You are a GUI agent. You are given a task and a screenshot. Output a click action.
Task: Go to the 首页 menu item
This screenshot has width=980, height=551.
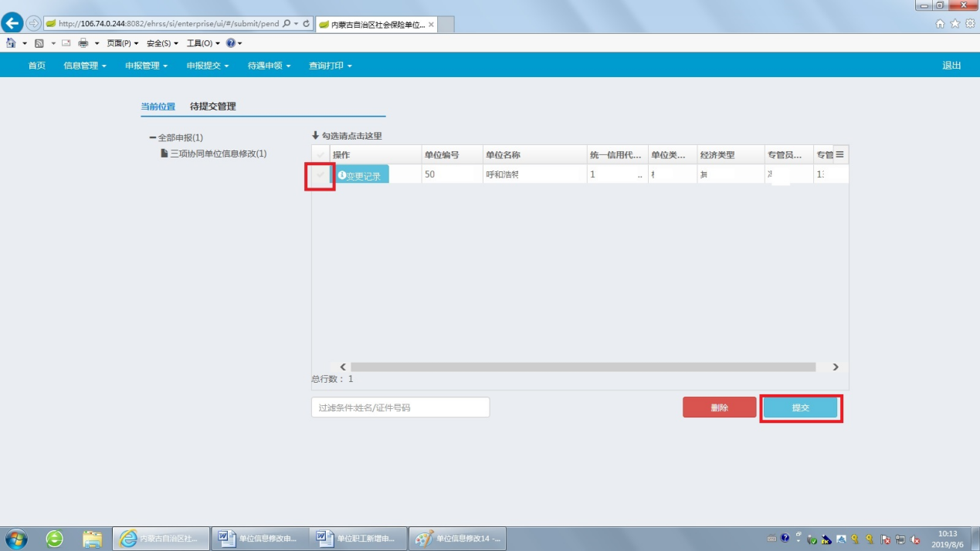[36, 66]
